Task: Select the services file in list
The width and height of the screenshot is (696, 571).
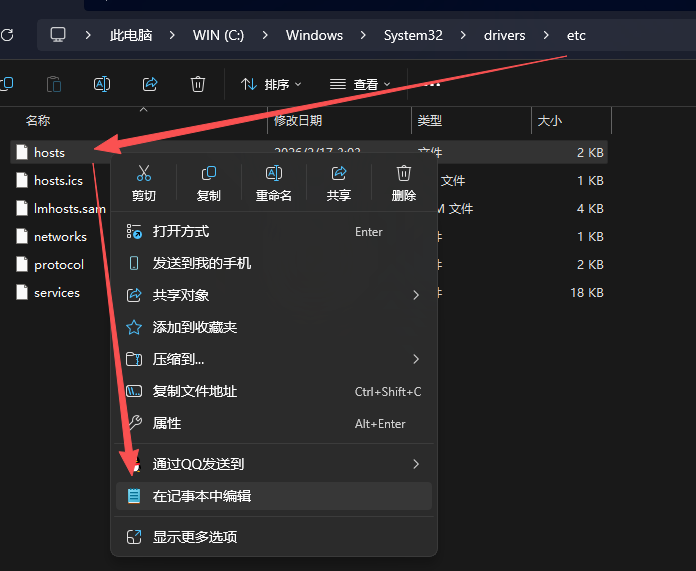Action: pos(56,293)
